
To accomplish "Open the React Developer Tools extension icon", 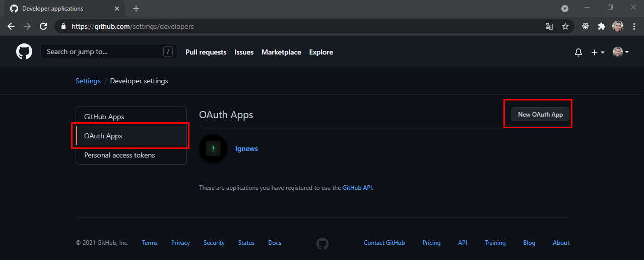I will coord(586,26).
